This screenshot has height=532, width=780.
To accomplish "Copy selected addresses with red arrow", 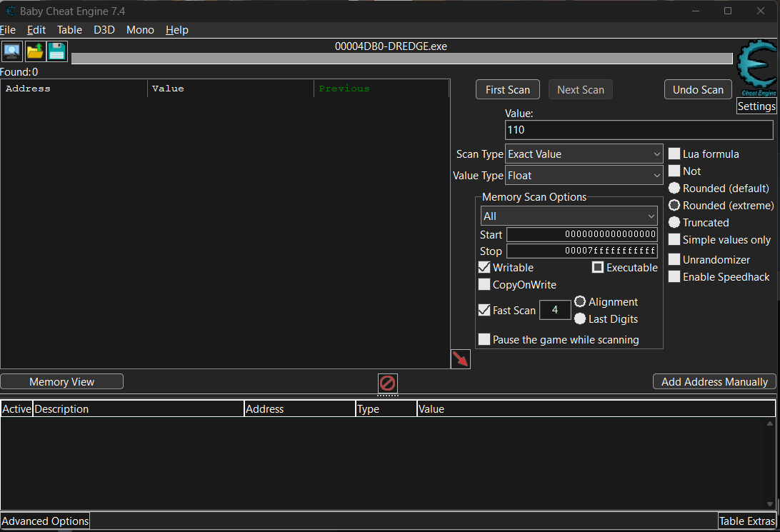I will pyautogui.click(x=460, y=359).
